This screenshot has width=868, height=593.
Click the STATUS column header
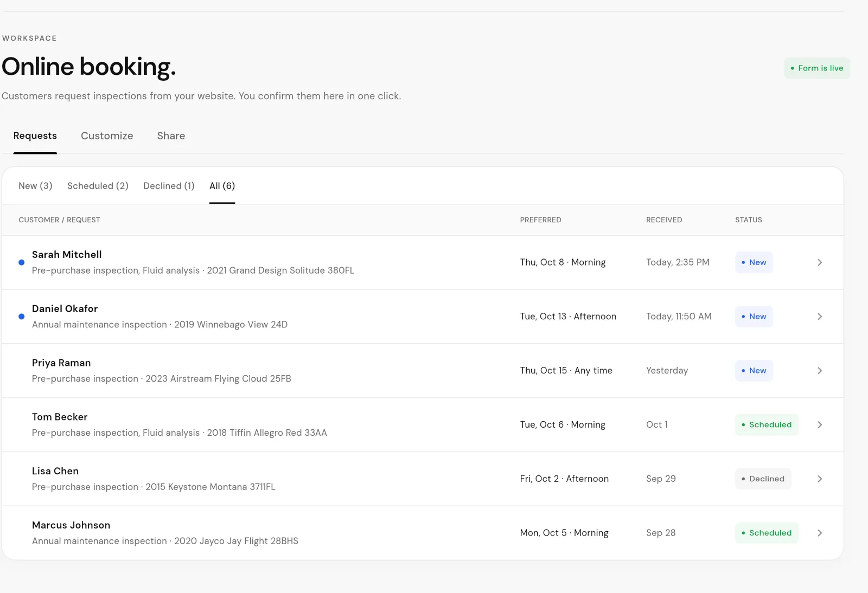(x=749, y=220)
